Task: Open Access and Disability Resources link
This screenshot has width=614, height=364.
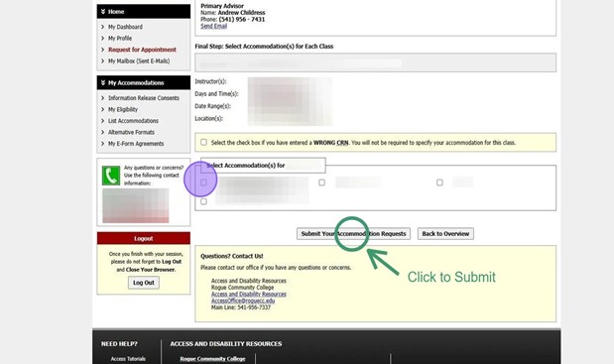Action: pyautogui.click(x=249, y=295)
